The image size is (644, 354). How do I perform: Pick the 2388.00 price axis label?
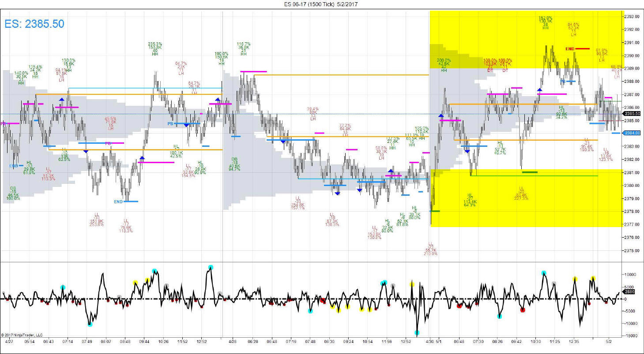[632, 82]
